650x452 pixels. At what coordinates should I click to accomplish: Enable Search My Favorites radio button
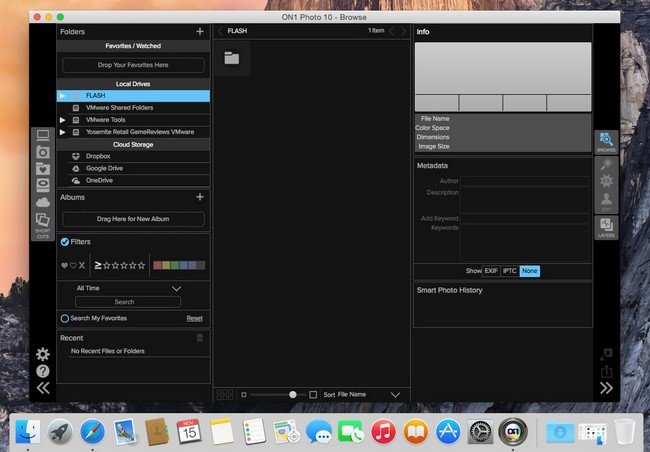[65, 318]
